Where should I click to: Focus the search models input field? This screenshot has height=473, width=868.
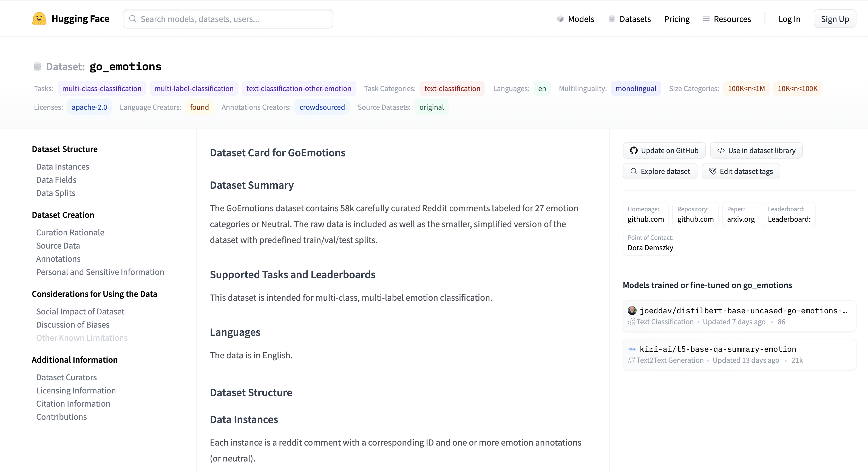point(232,19)
